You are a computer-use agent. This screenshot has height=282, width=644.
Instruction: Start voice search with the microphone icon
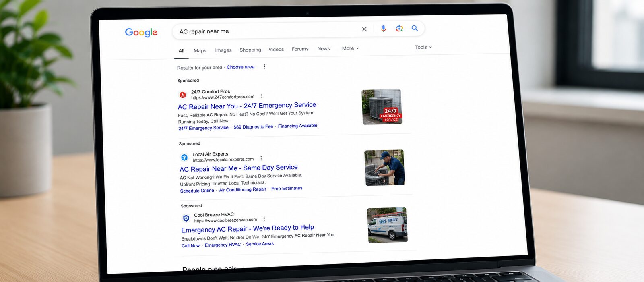(384, 29)
